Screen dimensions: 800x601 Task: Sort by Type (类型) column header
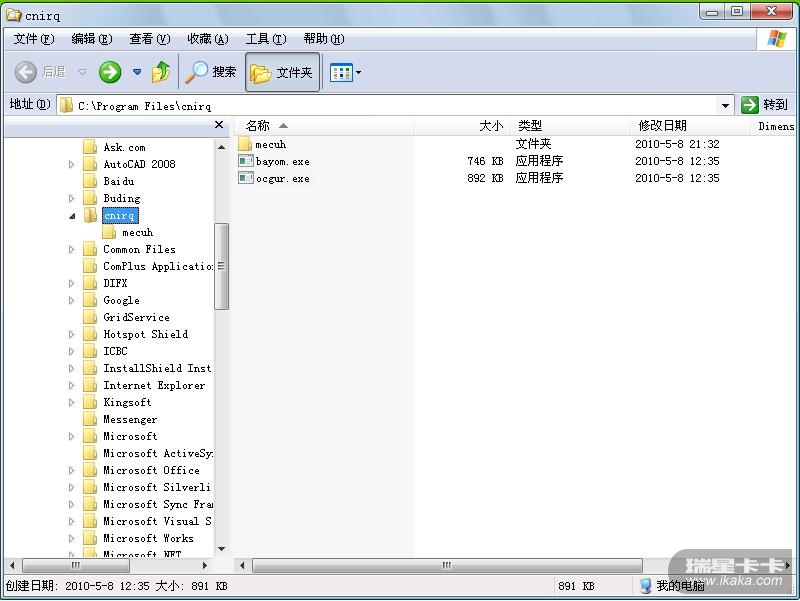point(570,126)
